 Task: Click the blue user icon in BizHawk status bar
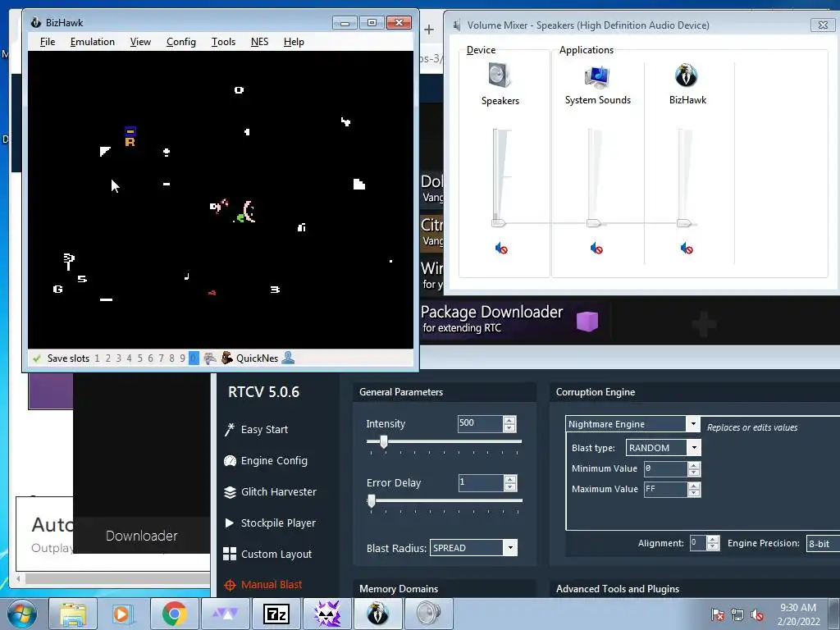tap(288, 358)
